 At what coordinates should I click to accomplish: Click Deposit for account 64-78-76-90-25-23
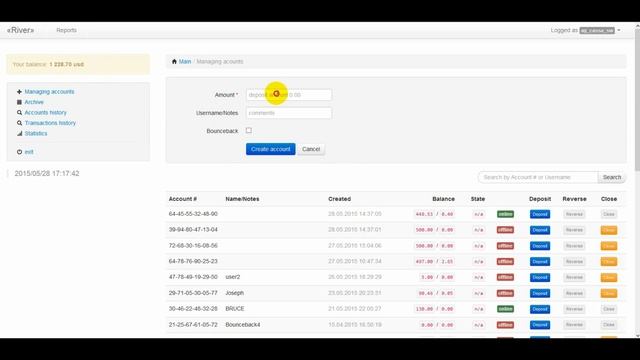click(x=540, y=262)
